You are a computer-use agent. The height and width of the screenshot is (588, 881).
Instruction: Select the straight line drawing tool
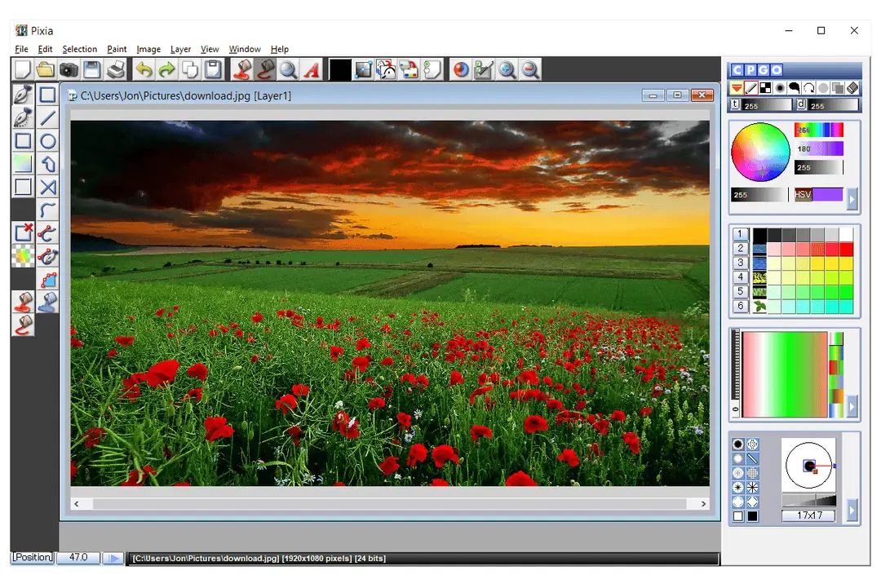[48, 118]
